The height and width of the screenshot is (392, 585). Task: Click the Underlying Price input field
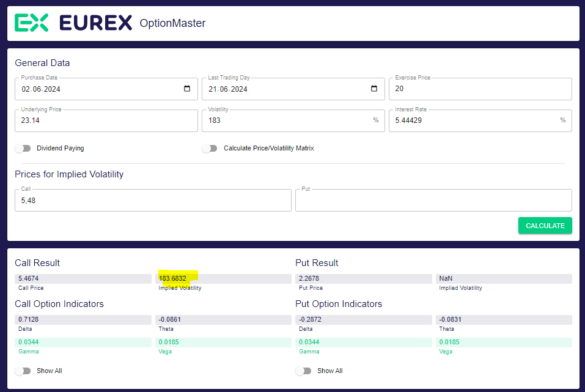(x=106, y=120)
